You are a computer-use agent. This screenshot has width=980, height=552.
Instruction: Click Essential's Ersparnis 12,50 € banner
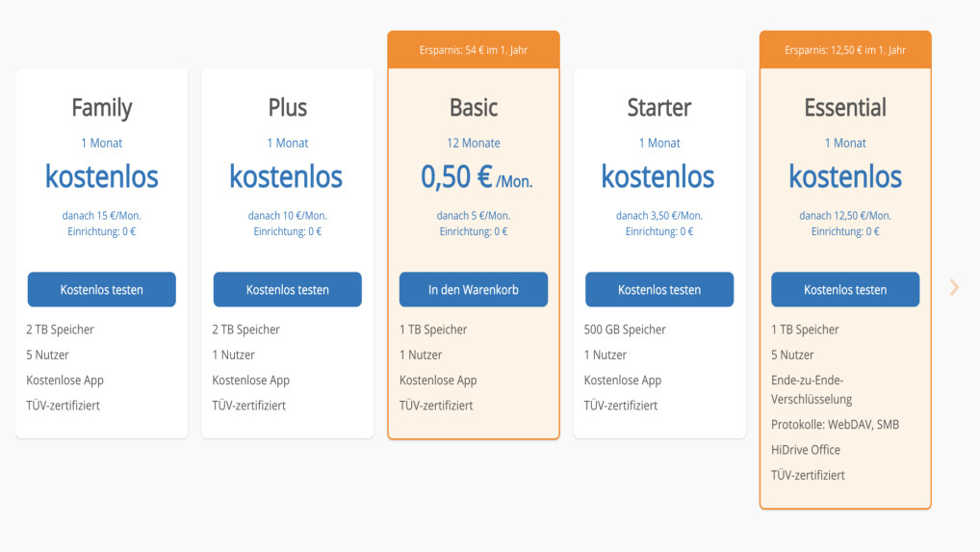coord(845,50)
